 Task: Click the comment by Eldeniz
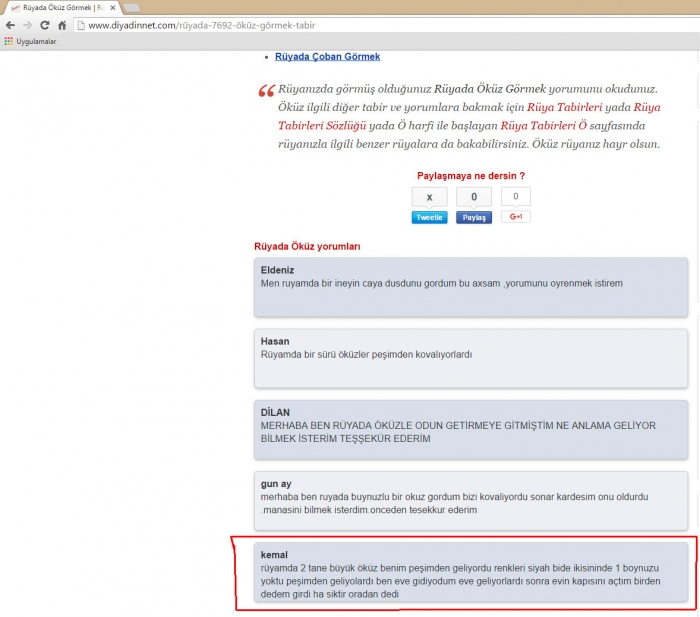click(x=471, y=285)
